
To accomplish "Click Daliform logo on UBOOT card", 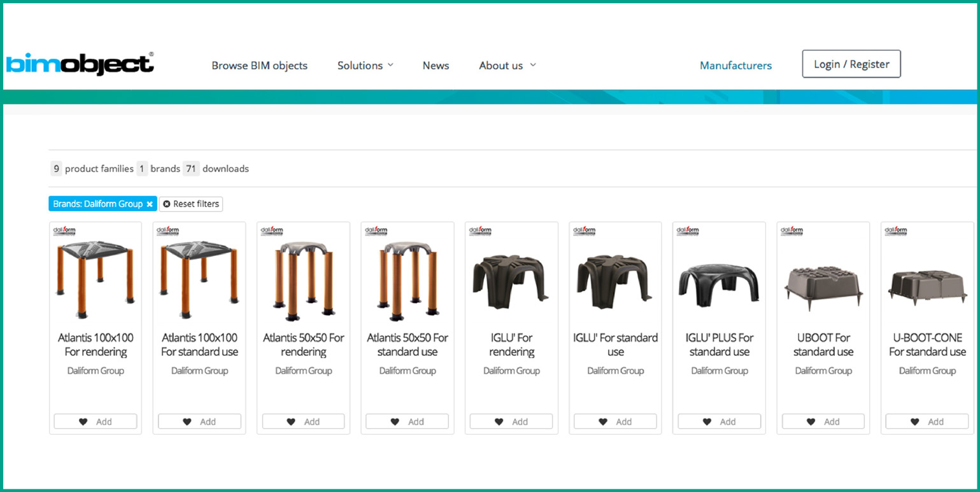I will point(792,231).
